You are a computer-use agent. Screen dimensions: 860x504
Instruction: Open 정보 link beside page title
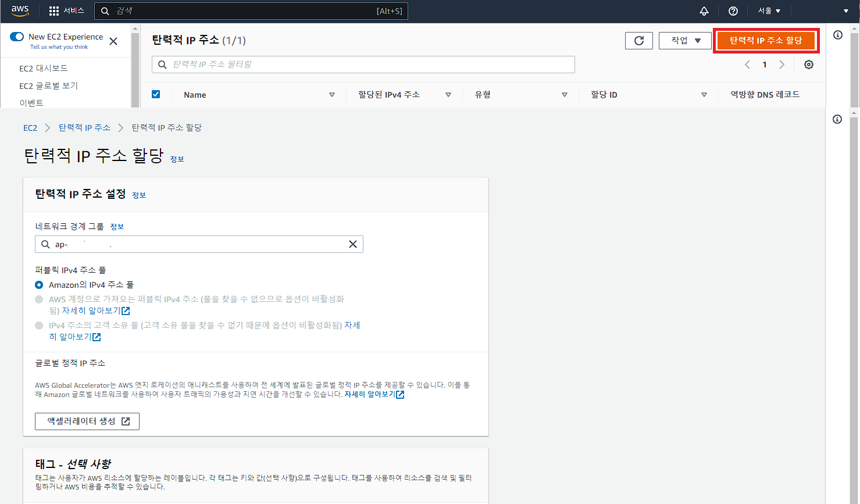pos(177,159)
